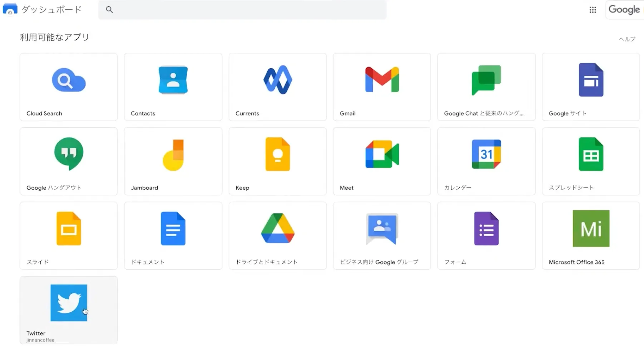Open the Twitter bird icon
Viewport: 644px width, 352px height.
(69, 303)
